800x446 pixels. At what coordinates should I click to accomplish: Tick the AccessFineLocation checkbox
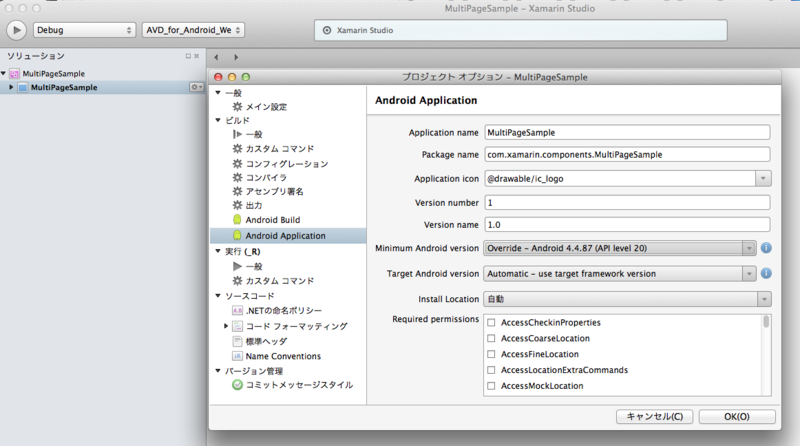(491, 354)
